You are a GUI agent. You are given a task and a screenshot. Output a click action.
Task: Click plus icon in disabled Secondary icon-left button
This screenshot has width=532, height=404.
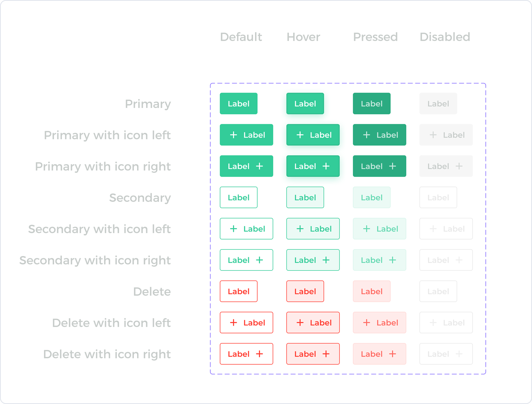[433, 229]
